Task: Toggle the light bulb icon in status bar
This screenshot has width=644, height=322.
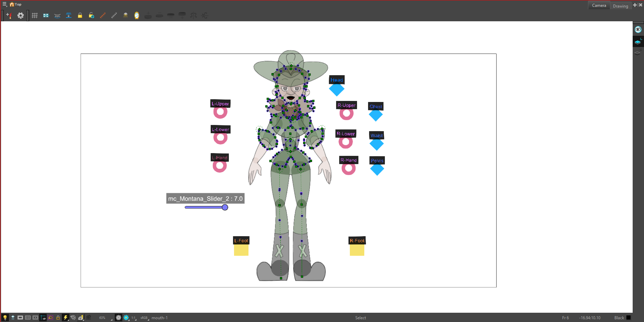Action: point(5,318)
